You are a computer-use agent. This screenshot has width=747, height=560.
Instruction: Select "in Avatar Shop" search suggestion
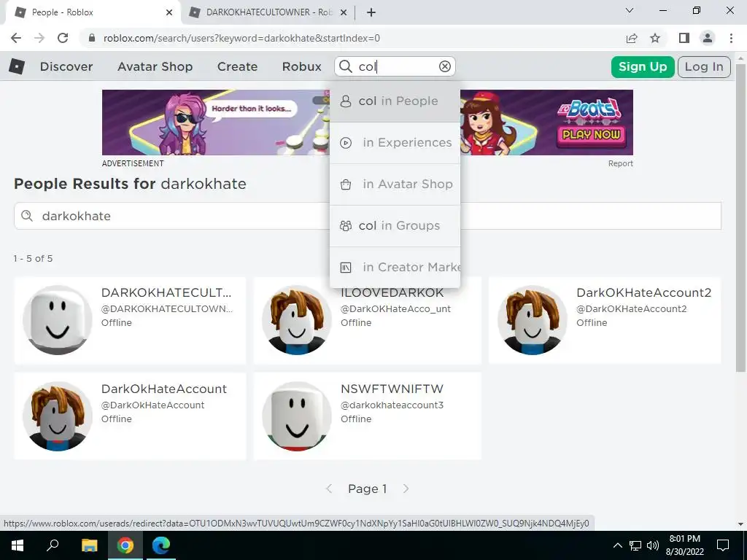coord(395,184)
